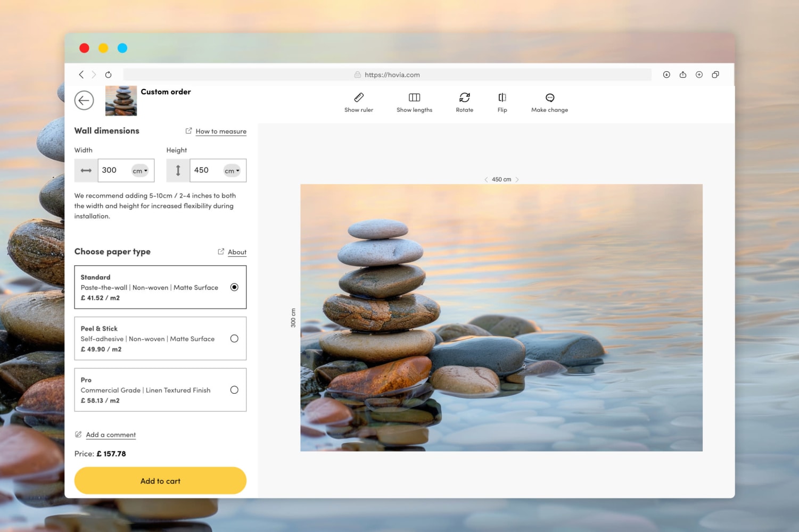The height and width of the screenshot is (532, 799).
Task: Flip the mural image
Action: pos(503,103)
